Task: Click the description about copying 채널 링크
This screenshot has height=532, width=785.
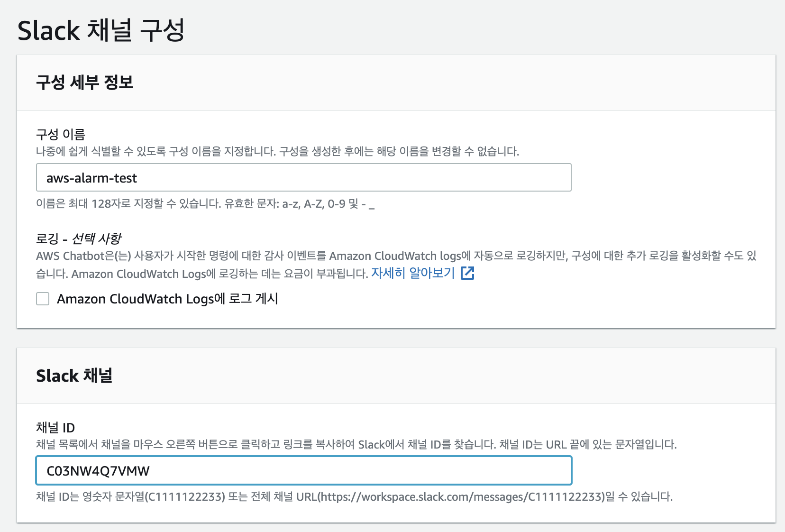Action: pyautogui.click(x=356, y=445)
